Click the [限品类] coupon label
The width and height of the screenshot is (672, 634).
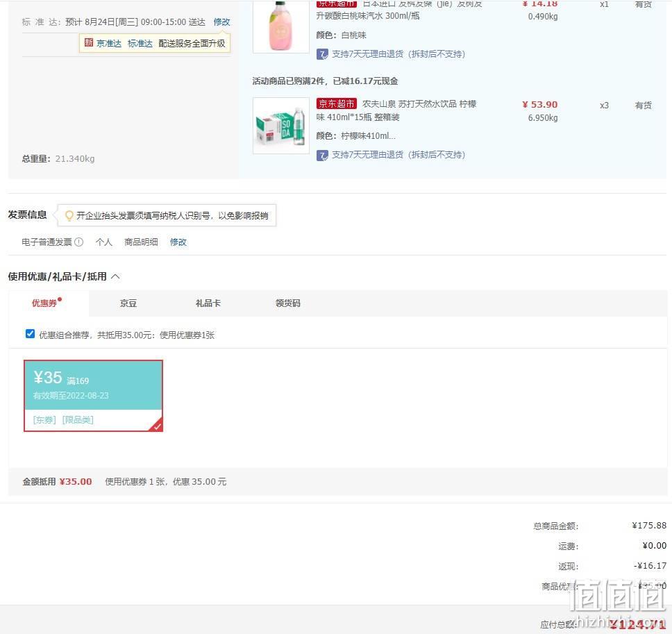click(78, 419)
